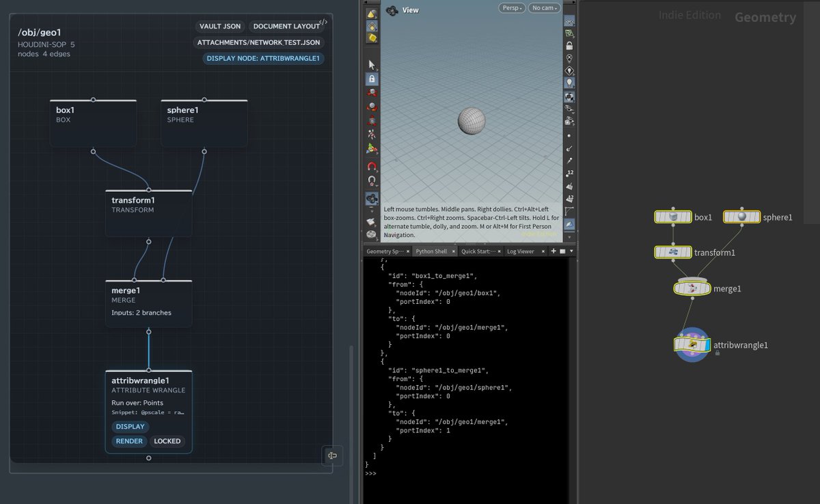Select the merge1 node in the network view
Image resolution: width=820 pixels, height=504 pixels.
point(692,288)
